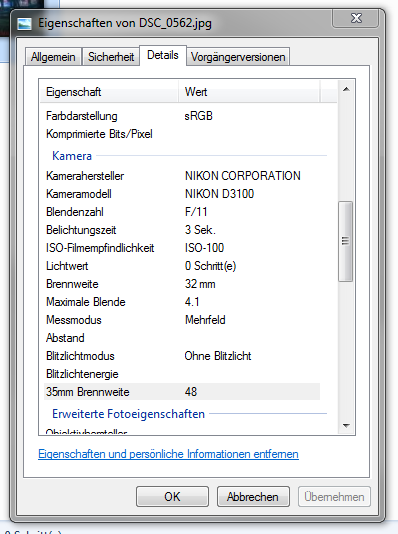Select the Lichtwert property
Viewport: 398px width, 534px height.
[x=67, y=266]
